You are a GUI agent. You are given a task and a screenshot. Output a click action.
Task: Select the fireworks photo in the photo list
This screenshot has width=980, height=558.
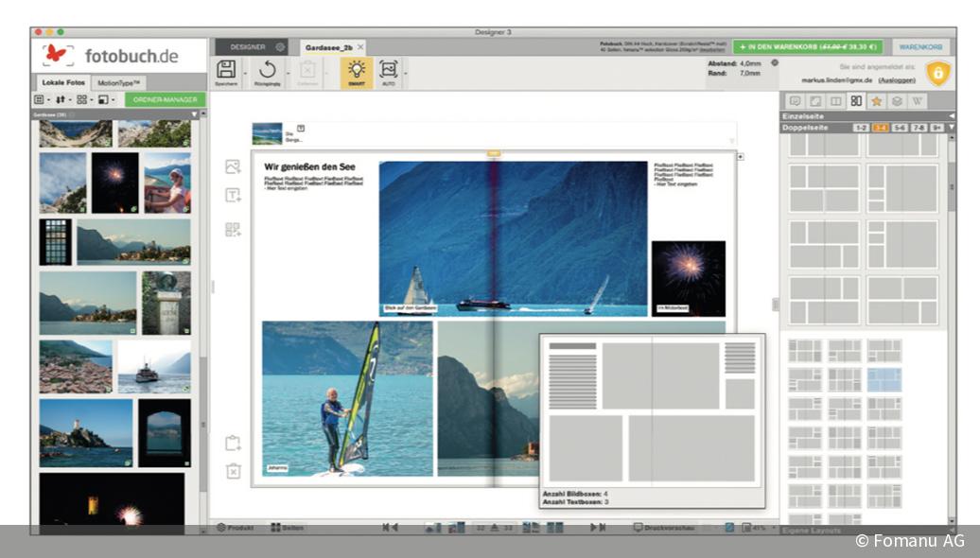[115, 183]
